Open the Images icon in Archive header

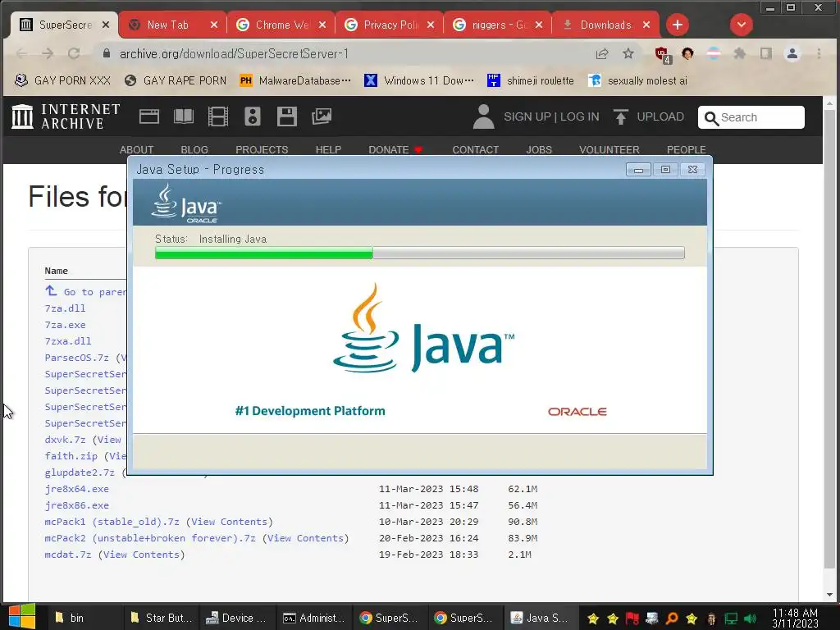point(322,116)
